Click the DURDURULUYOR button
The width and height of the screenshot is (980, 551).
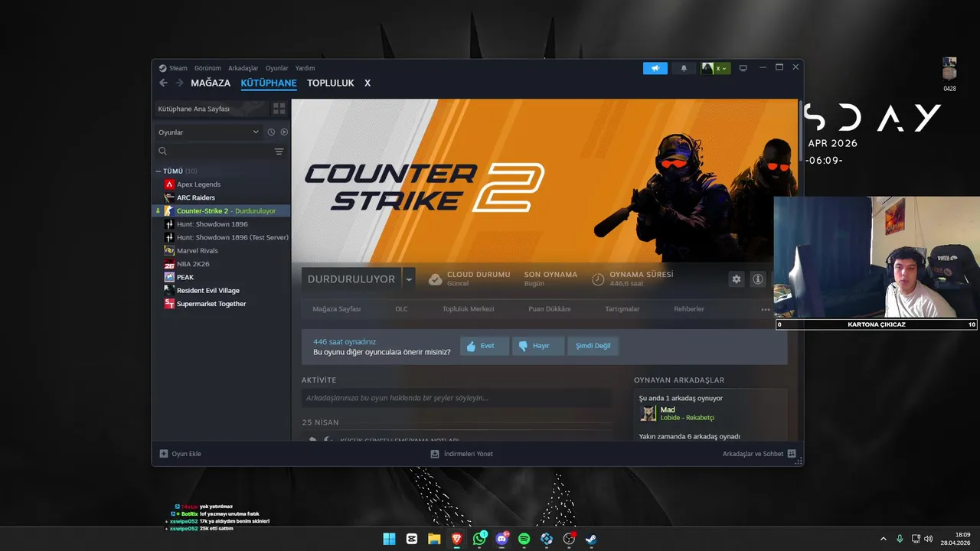tap(351, 279)
